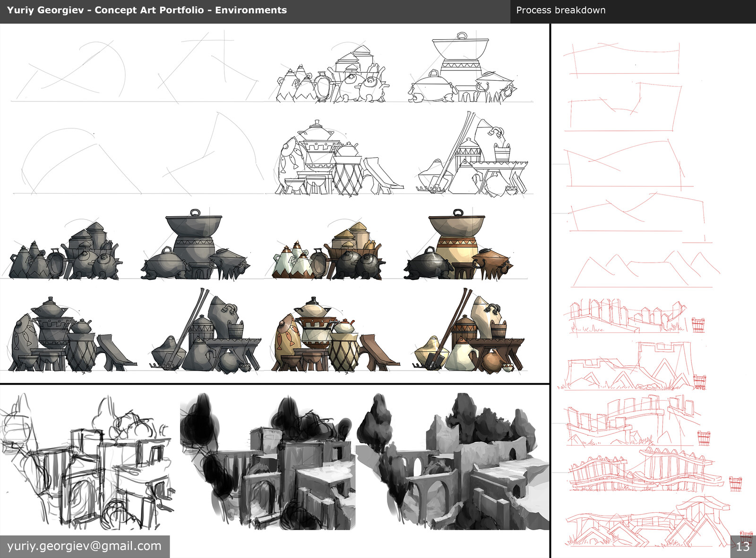Click the 'Process breakdown' header label

pyautogui.click(x=560, y=10)
